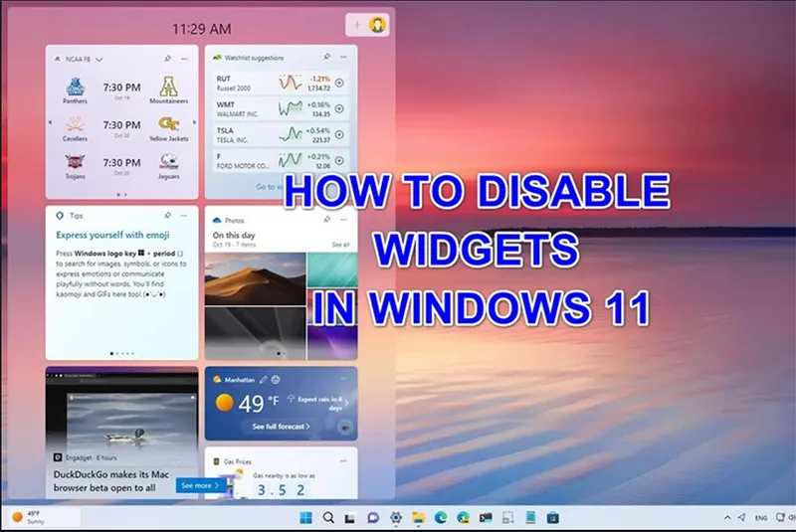Pin the Watchlist suggestions widget
This screenshot has height=532, width=796.
click(327, 58)
